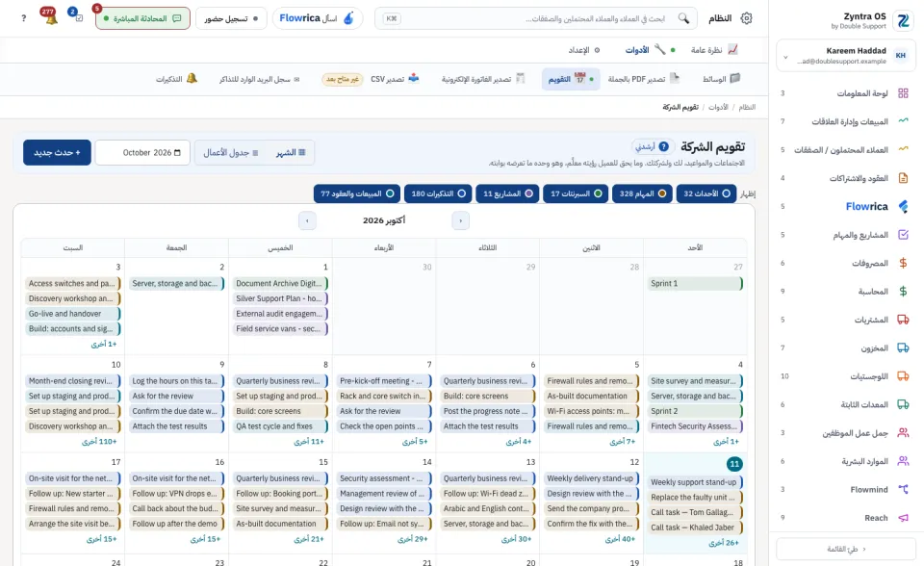Open الموارد البشرية sidebar icon
The width and height of the screenshot is (924, 566).
click(903, 461)
